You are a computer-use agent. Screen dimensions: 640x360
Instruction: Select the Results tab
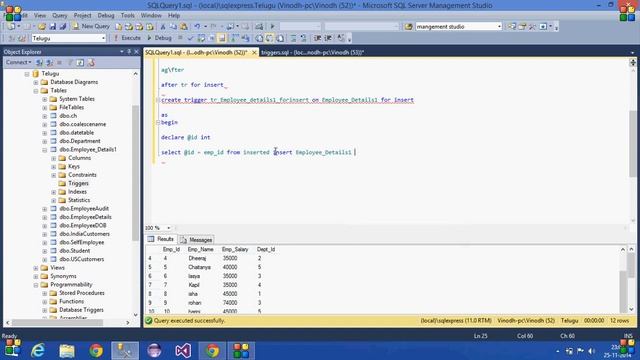pos(161,239)
